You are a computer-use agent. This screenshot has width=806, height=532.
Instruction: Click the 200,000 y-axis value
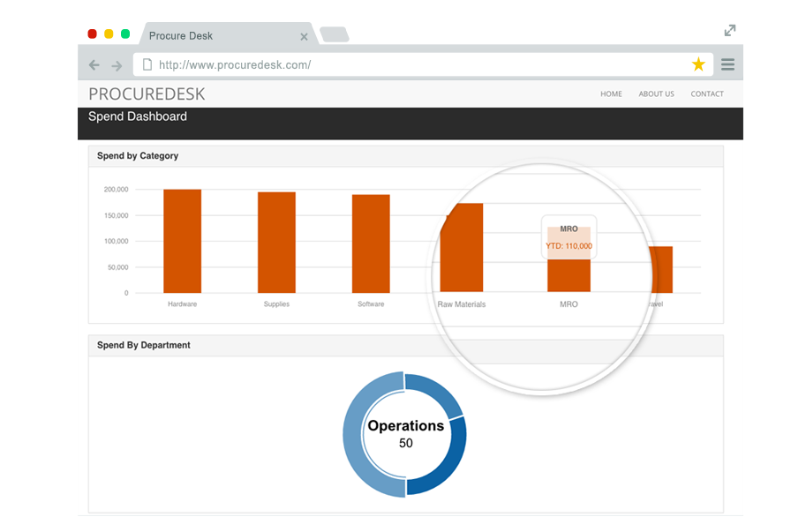pos(117,190)
